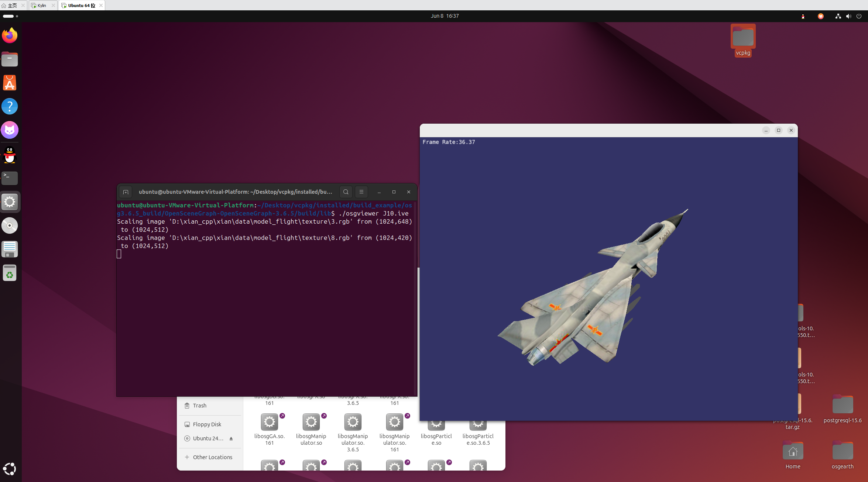Click the Terminal icon in dock
Image resolution: width=868 pixels, height=482 pixels.
click(10, 178)
